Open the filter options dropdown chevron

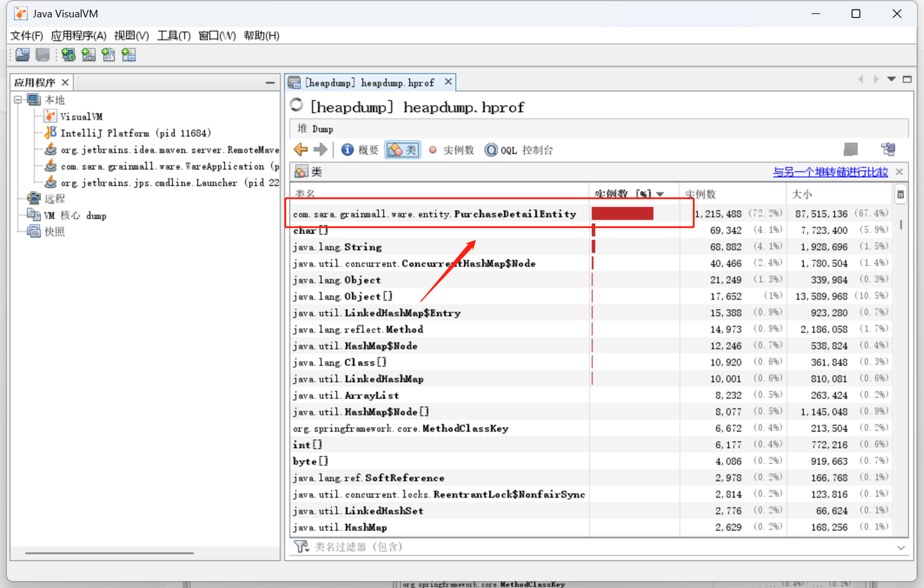pos(901,548)
